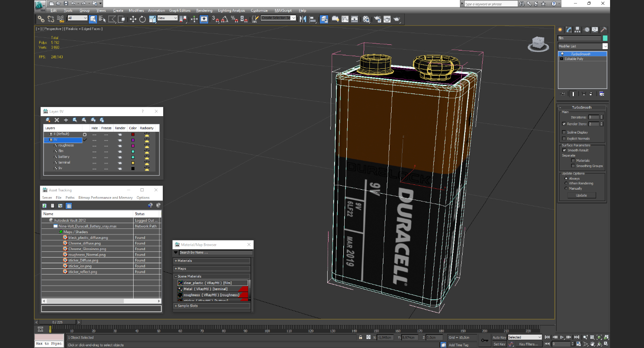Viewport: 644px width, 348px height.
Task: Open the Rendering menu
Action: [x=204, y=10]
